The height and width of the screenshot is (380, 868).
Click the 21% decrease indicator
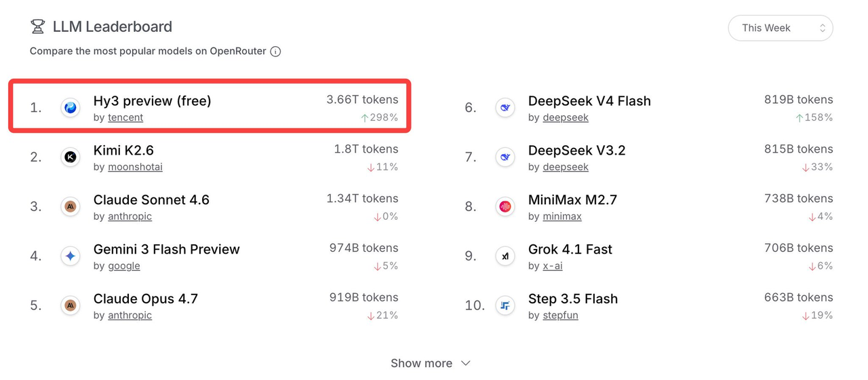(382, 316)
